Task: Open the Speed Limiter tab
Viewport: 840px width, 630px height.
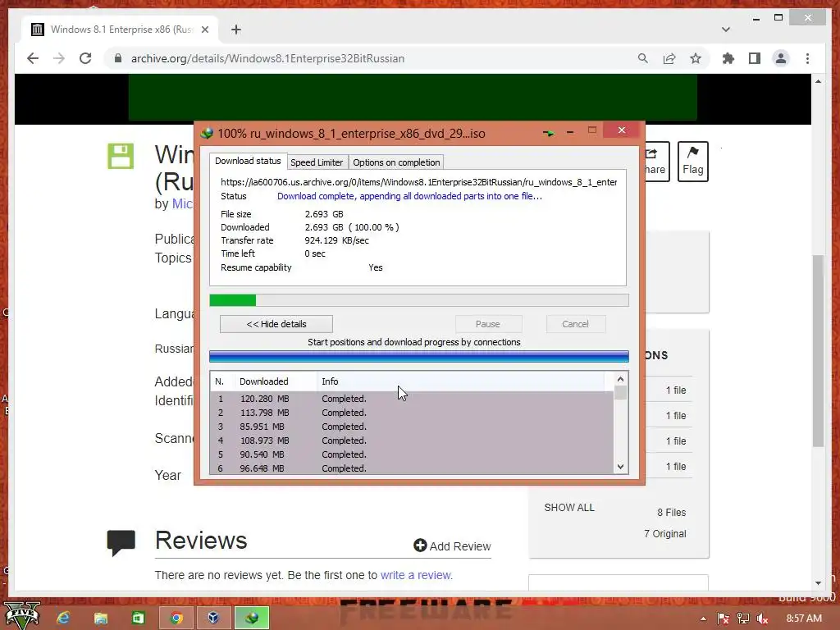Action: tap(317, 162)
